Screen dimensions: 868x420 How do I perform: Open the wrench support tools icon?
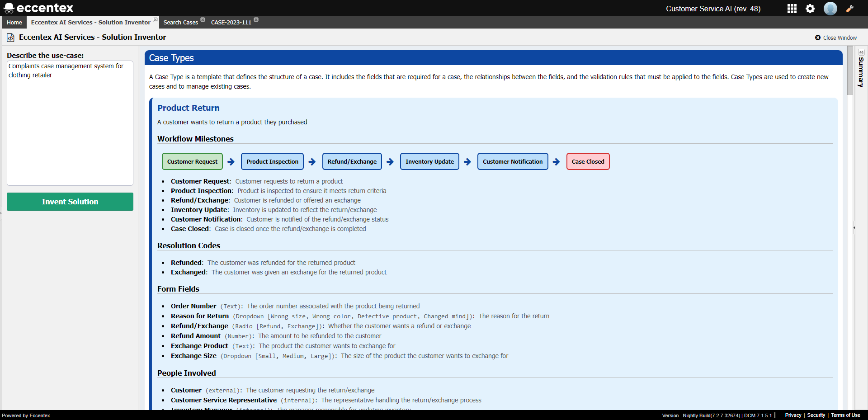pyautogui.click(x=850, y=9)
